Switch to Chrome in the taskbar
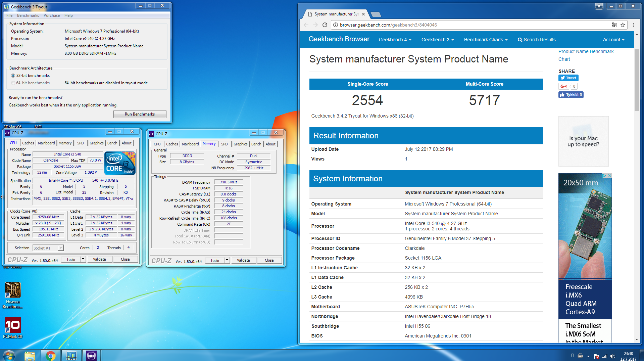The height and width of the screenshot is (361, 644). point(51,355)
